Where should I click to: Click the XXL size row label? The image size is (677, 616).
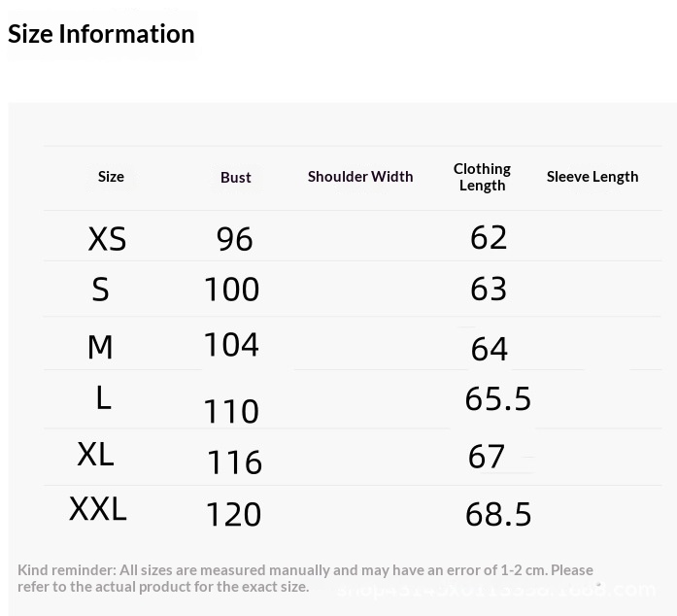pyautogui.click(x=98, y=509)
